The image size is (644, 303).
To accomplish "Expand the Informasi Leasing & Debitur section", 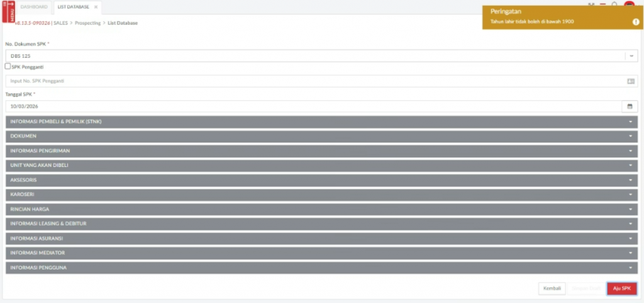I will (321, 224).
